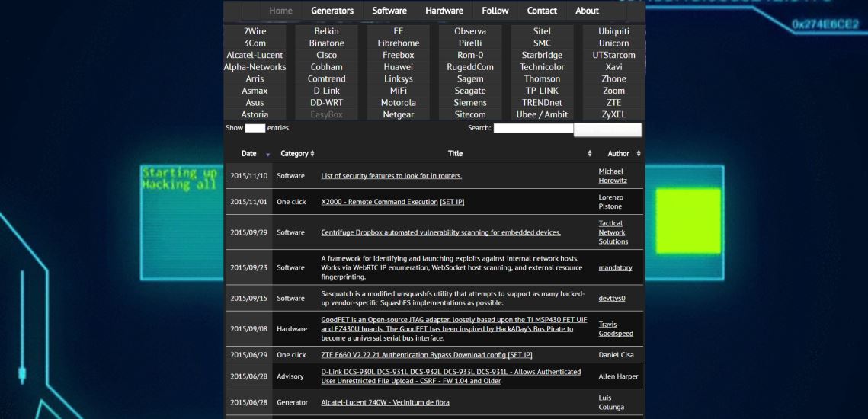This screenshot has width=868, height=419.
Task: Filter by Technicolor vendor
Action: pyautogui.click(x=542, y=67)
